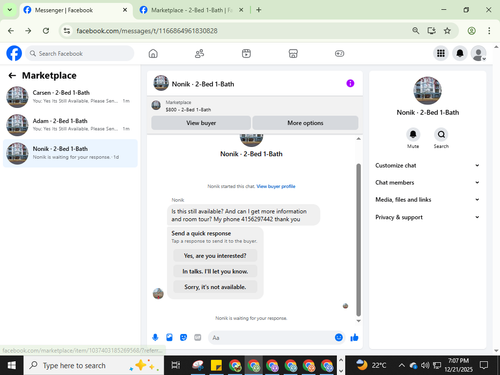500x375 pixels.
Task: Open Chrome zoom magnifier in address bar
Action: point(415,31)
